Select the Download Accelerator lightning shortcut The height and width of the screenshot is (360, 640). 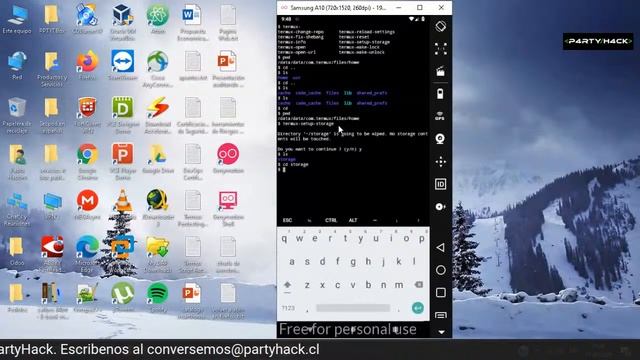[x=158, y=116]
